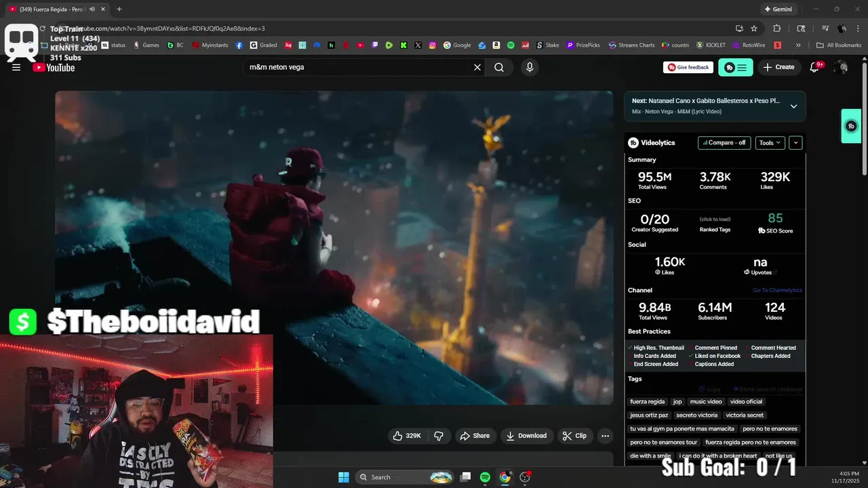Open YouTube notifications bell
Image resolution: width=868 pixels, height=488 pixels.
pyautogui.click(x=815, y=67)
